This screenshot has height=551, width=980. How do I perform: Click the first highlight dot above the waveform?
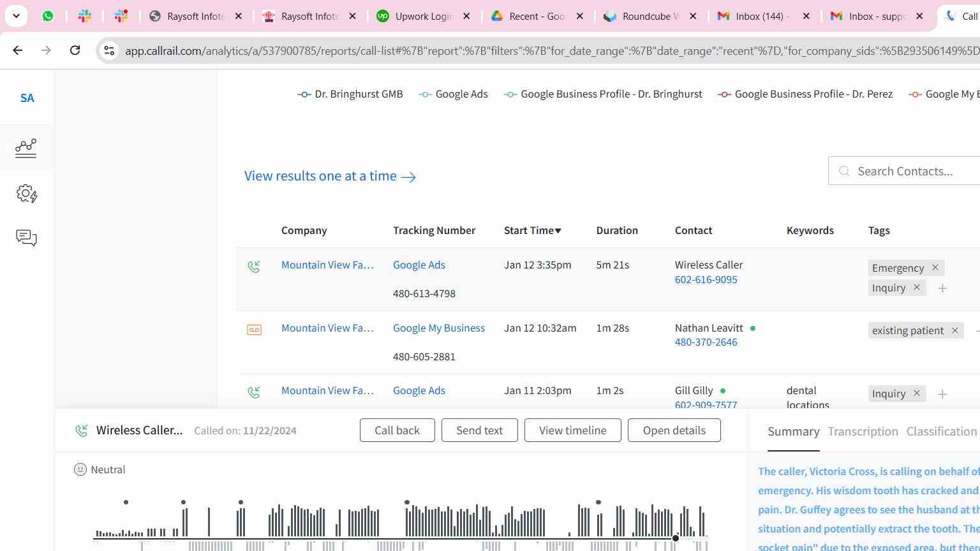[126, 503]
